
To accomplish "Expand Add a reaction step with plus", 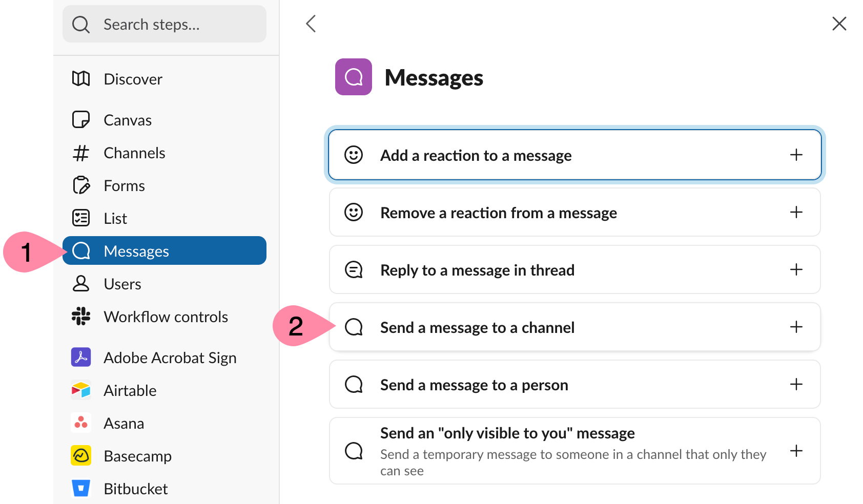I will [x=796, y=155].
